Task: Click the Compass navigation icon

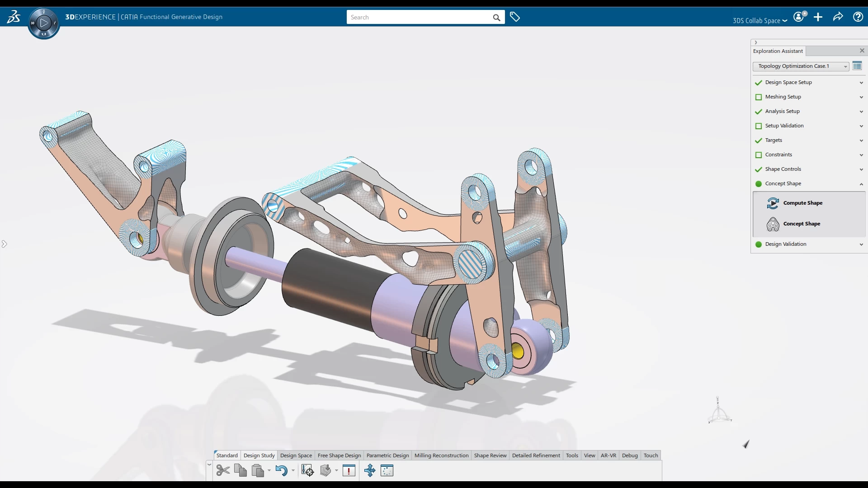Action: (43, 23)
